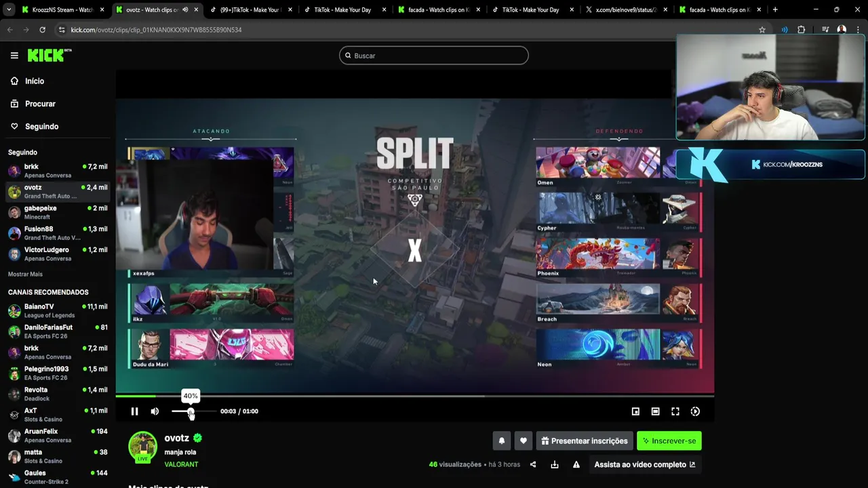The width and height of the screenshot is (868, 488).
Task: Bookmark this page with star
Action: (x=762, y=30)
